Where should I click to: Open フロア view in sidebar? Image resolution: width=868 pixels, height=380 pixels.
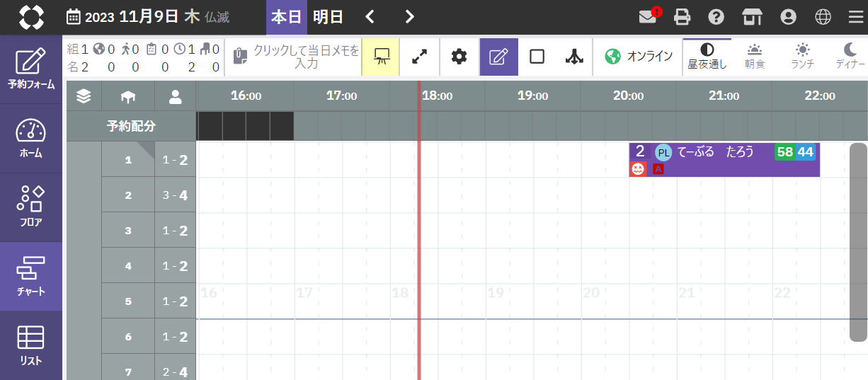[x=31, y=207]
